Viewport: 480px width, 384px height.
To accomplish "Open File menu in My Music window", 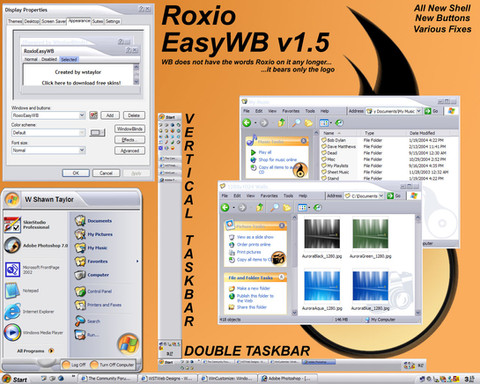I will (x=246, y=111).
